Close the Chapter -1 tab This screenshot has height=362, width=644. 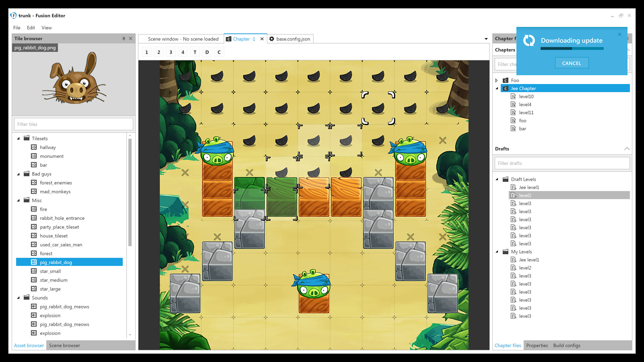tap(262, 39)
